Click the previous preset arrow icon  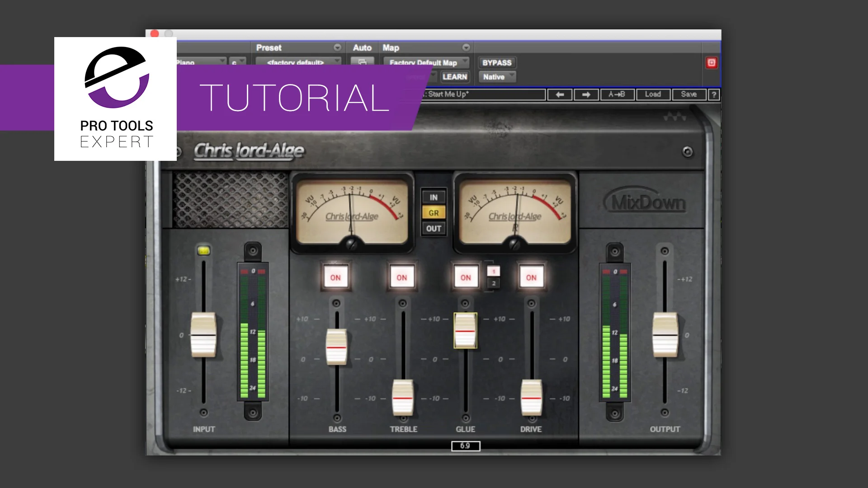[560, 94]
